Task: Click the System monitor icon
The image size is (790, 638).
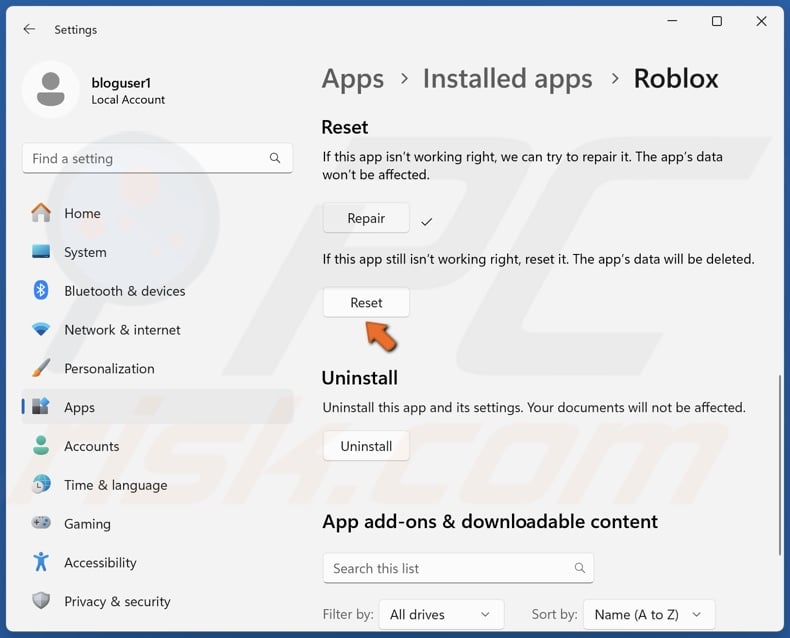Action: click(41, 252)
